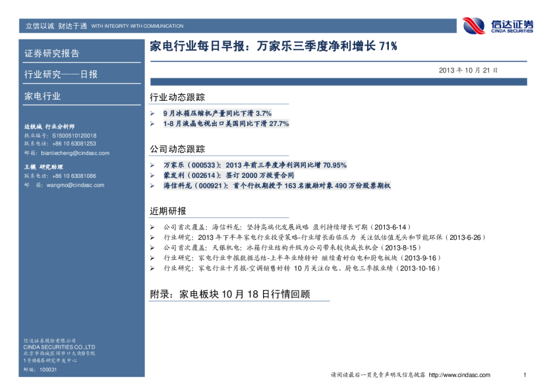Click the arrow bullet before the 2013-10-16 report

[x=153, y=268]
